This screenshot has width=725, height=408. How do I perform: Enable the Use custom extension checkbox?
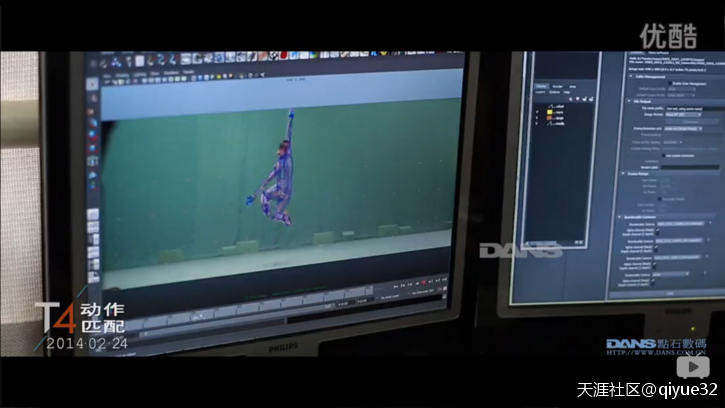(x=662, y=155)
